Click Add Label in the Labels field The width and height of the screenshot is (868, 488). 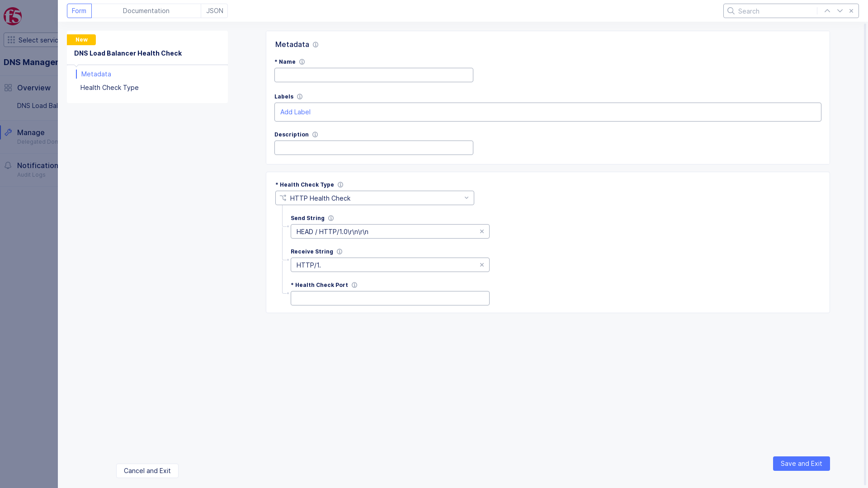(295, 112)
